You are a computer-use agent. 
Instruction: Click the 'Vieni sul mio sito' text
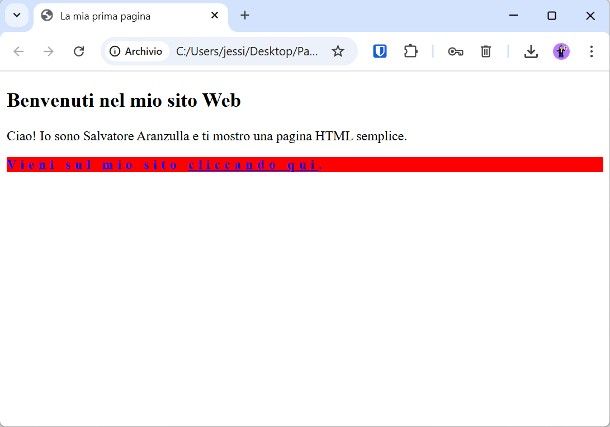tap(92, 164)
